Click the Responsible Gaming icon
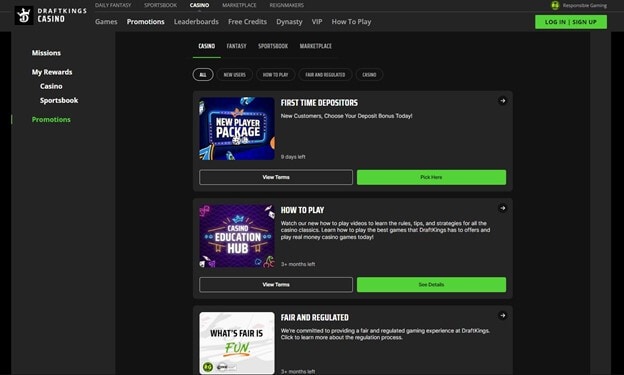This screenshot has height=375, width=624. pos(555,5)
